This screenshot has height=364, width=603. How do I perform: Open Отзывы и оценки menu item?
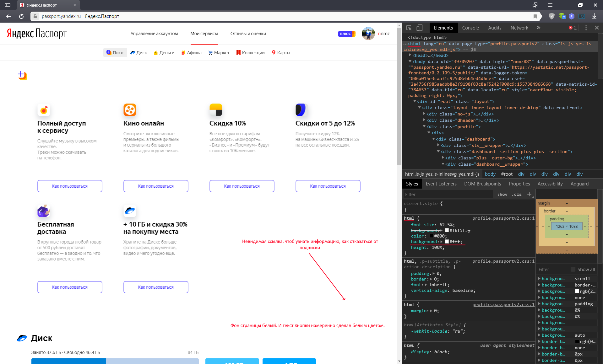(x=248, y=34)
